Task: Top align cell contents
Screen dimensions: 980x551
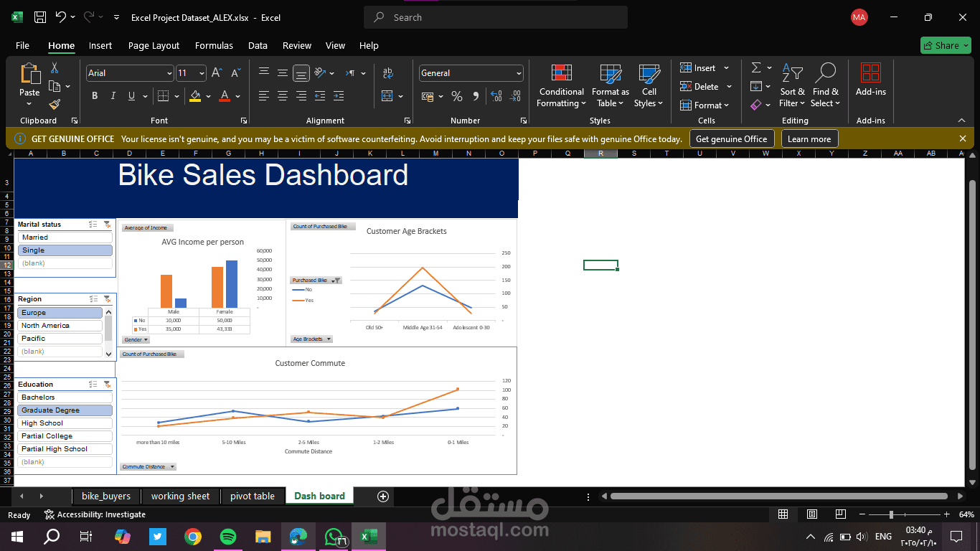Action: point(264,72)
